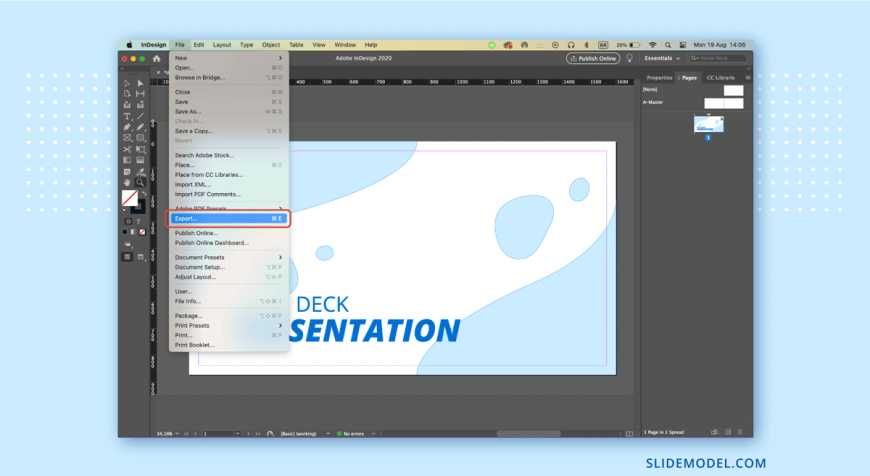
Task: Select the Pen tool
Action: coord(127,127)
